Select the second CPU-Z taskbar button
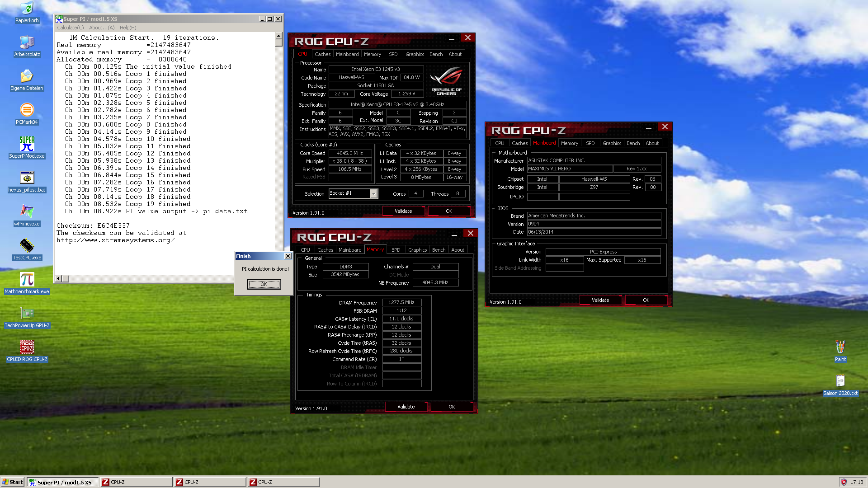The height and width of the screenshot is (488, 868). click(210, 482)
